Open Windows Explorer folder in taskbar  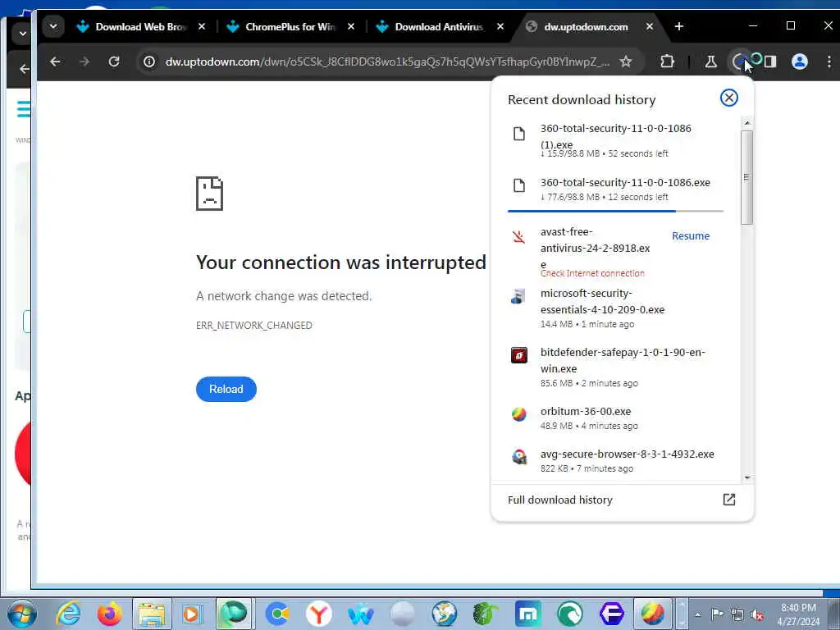152,614
